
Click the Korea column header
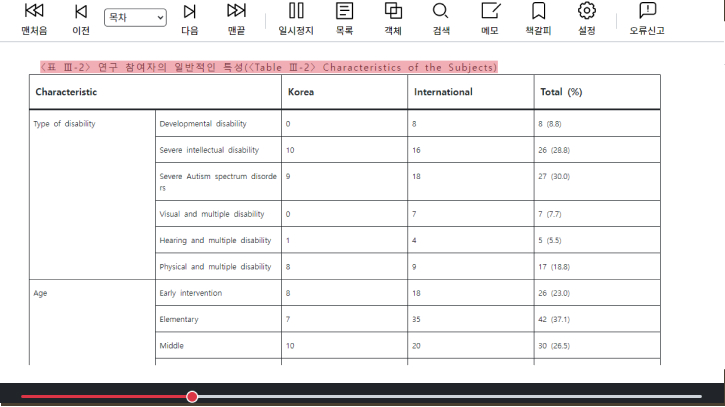[302, 92]
